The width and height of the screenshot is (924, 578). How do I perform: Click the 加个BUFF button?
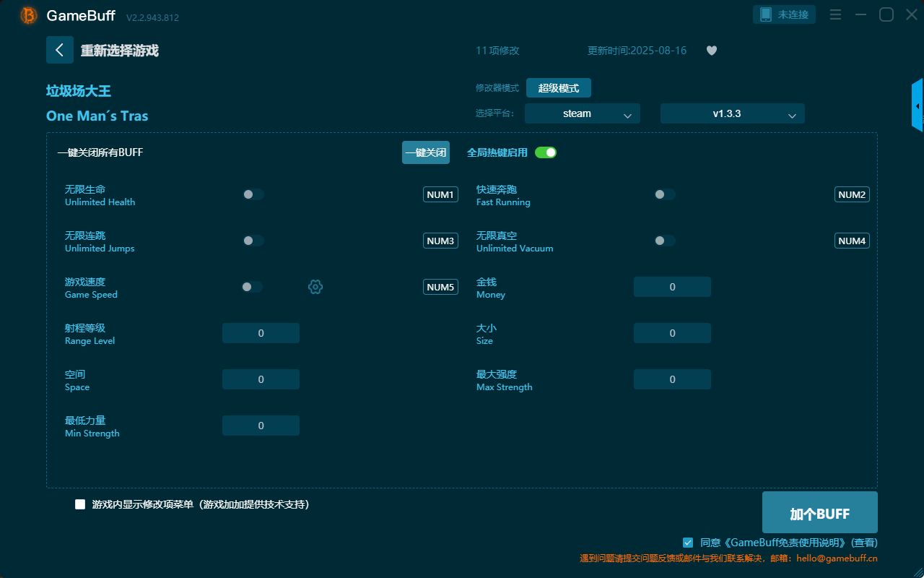[820, 512]
